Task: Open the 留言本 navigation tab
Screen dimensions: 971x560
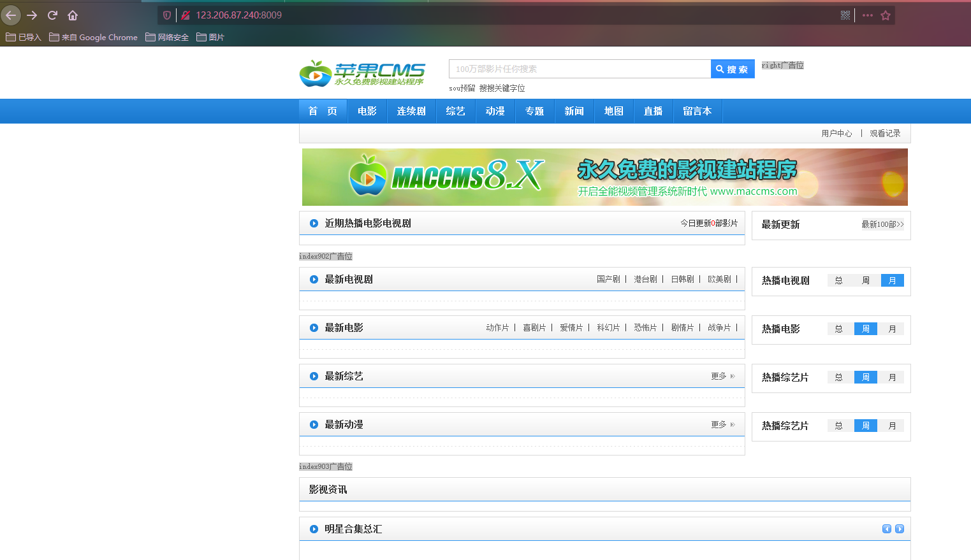Action: point(697,111)
